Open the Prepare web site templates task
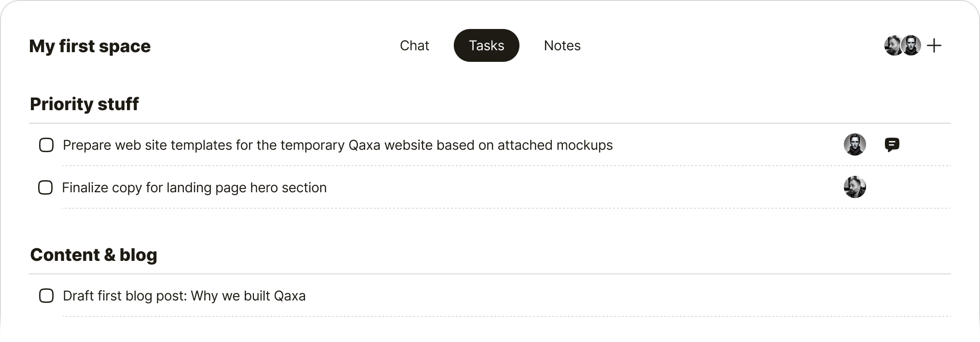Image resolution: width=980 pixels, height=342 pixels. pos(337,145)
